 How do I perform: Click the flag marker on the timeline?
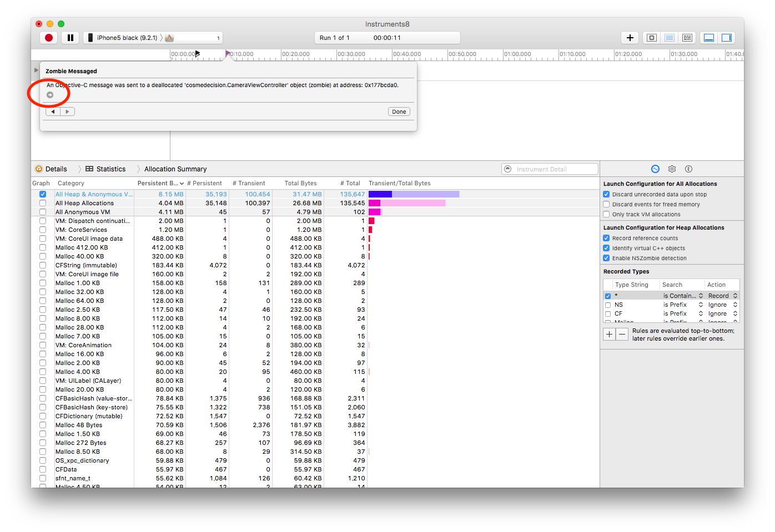(x=228, y=54)
